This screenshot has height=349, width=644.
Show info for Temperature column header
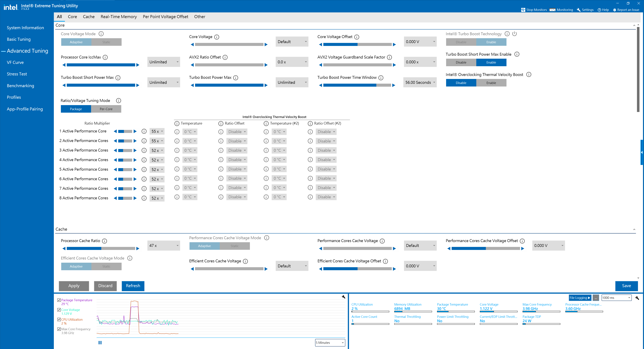point(177,123)
